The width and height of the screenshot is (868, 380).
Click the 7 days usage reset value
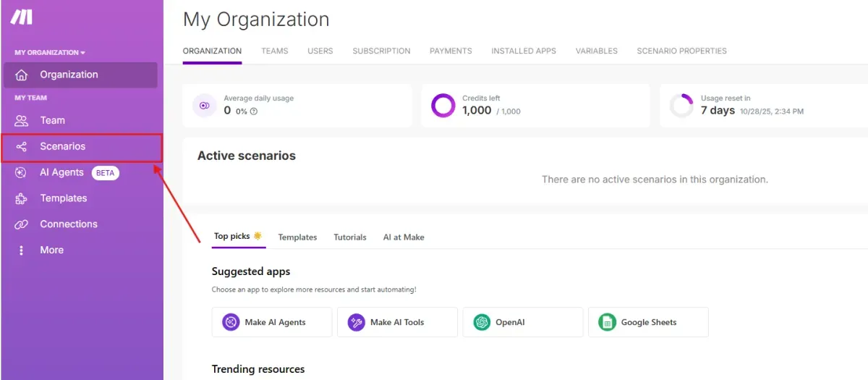pyautogui.click(x=718, y=111)
